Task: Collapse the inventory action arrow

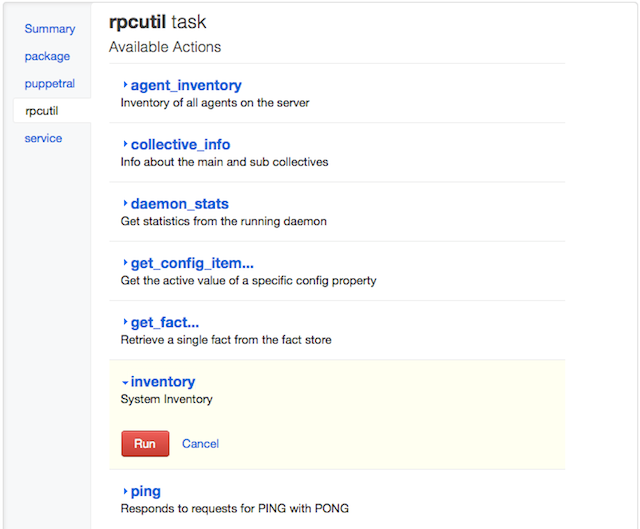Action: [125, 382]
